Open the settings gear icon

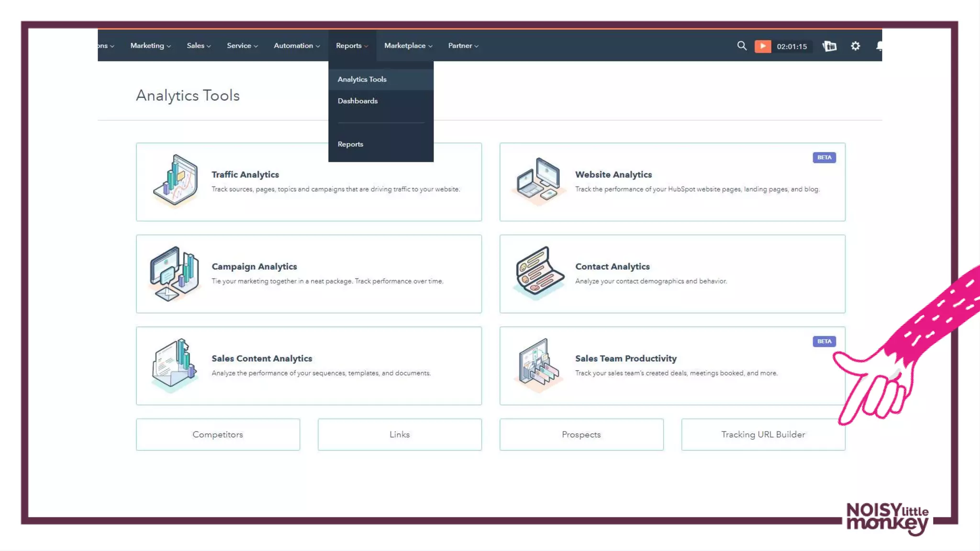pyautogui.click(x=855, y=46)
